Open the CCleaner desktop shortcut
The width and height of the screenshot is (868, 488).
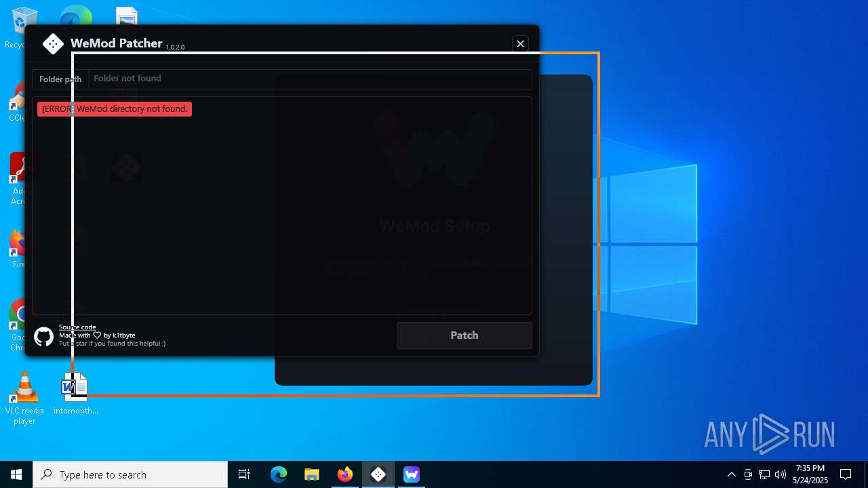[18, 102]
